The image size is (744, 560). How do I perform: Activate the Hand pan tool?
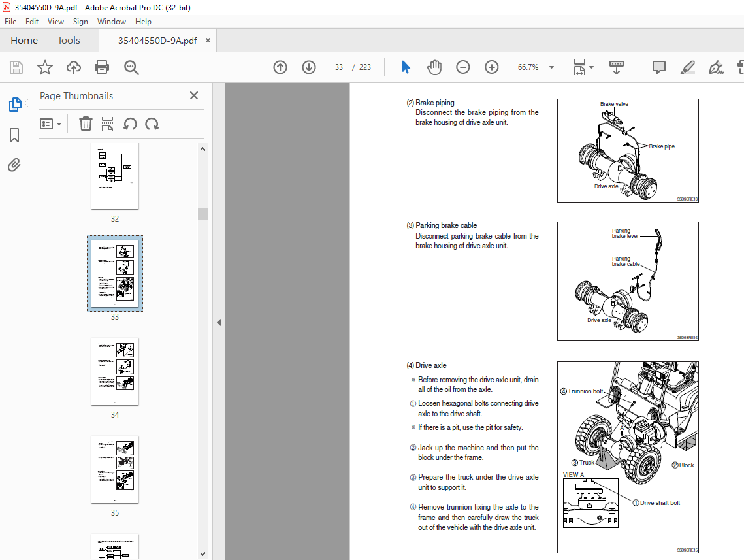click(434, 67)
